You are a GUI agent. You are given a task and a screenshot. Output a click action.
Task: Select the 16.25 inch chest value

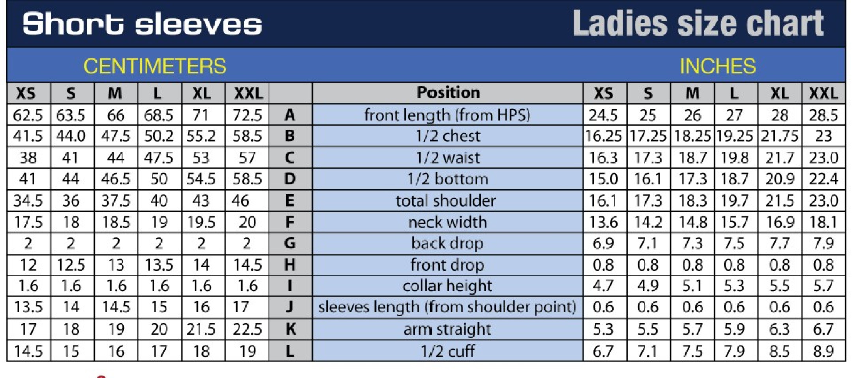click(x=603, y=136)
